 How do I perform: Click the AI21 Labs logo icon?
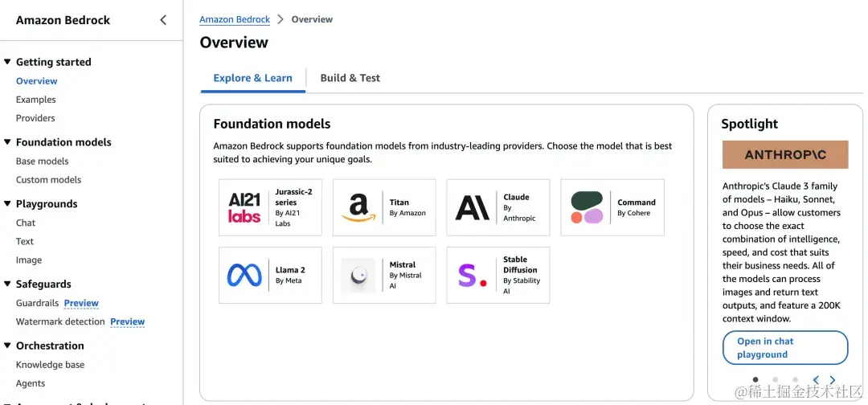pyautogui.click(x=244, y=207)
